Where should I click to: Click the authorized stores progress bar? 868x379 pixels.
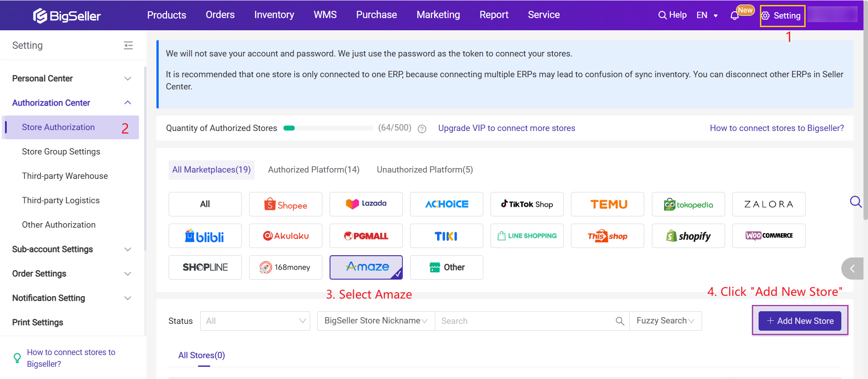click(x=328, y=128)
